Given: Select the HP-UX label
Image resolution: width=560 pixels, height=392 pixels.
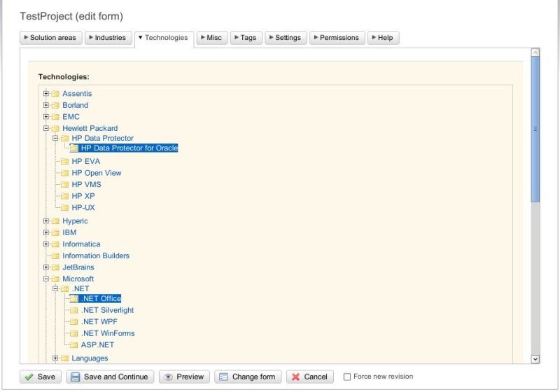Looking at the screenshot, I should pos(83,207).
